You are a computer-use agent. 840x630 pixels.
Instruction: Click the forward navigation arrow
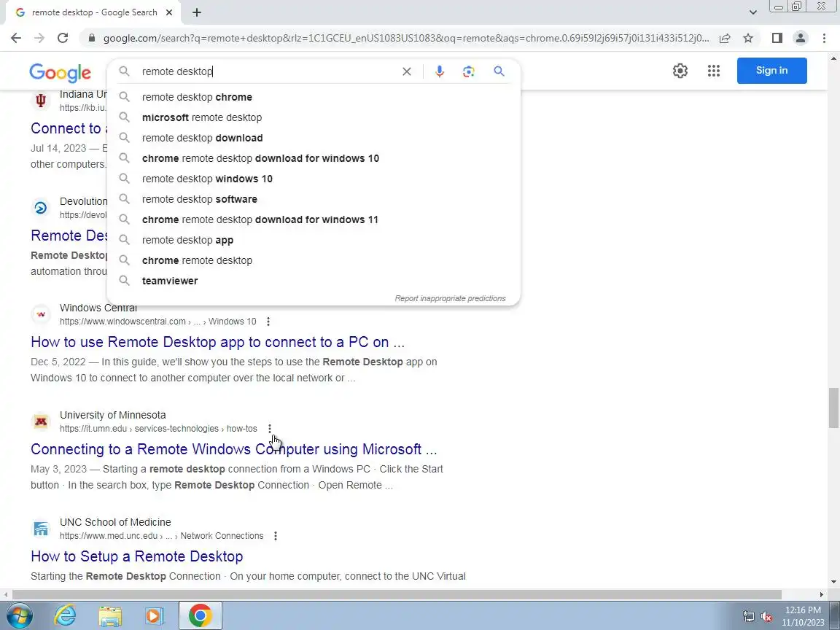point(39,38)
